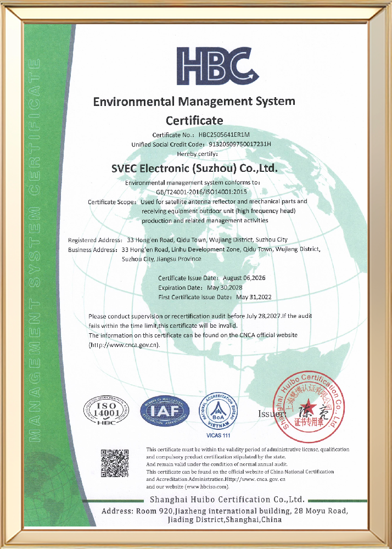Click Shanghai Huibo Certification Co.,Ltd. footer heading
This screenshot has height=549, width=392.
tap(227, 499)
